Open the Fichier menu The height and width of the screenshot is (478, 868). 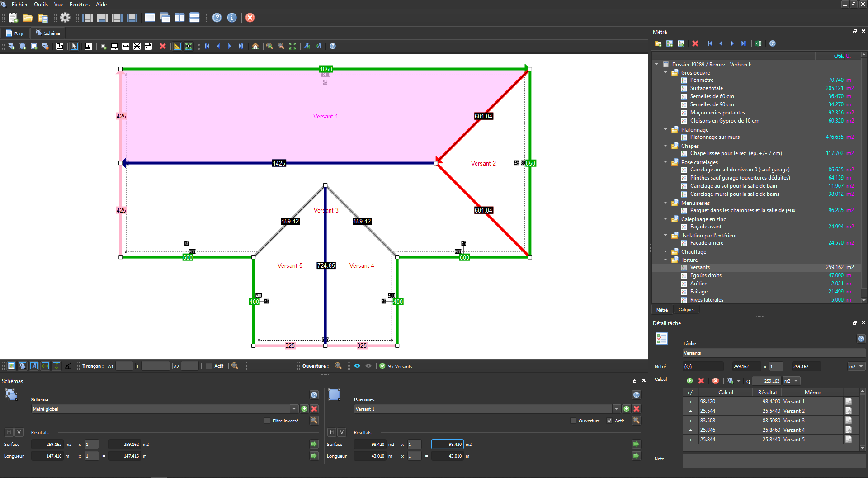pyautogui.click(x=19, y=5)
